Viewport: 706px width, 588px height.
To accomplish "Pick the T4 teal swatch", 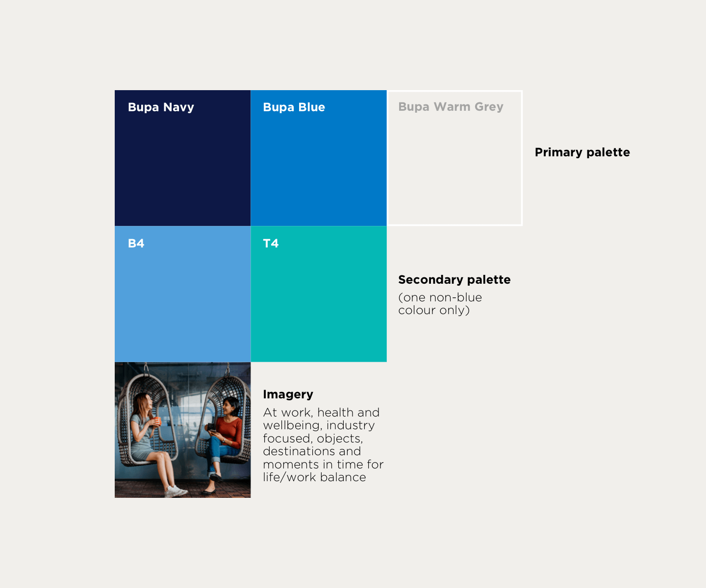I will [x=319, y=294].
